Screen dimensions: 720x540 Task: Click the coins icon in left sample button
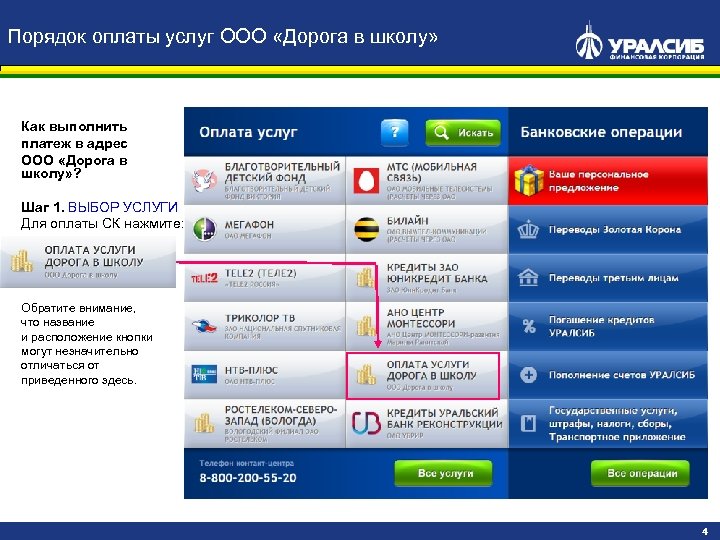22,261
